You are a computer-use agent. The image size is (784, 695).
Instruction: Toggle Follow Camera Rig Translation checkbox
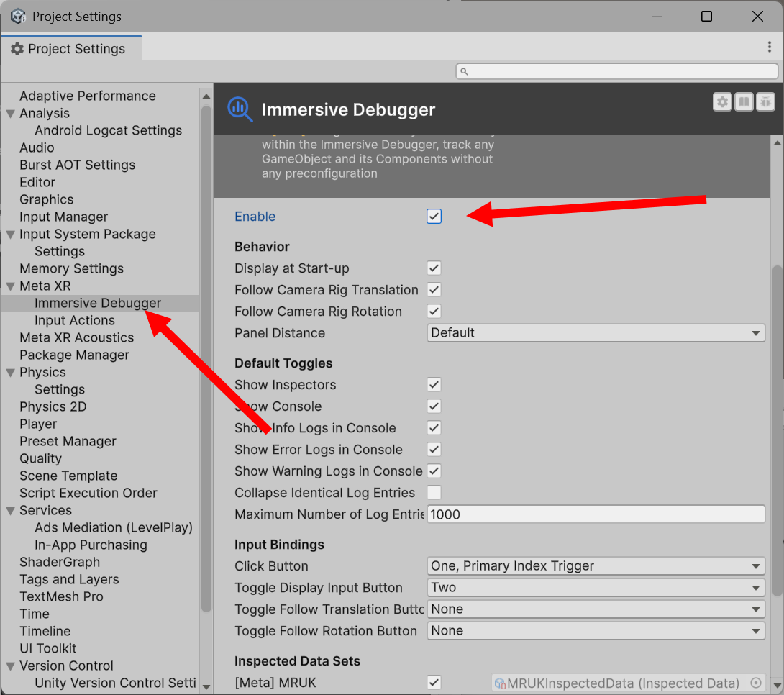click(x=434, y=289)
